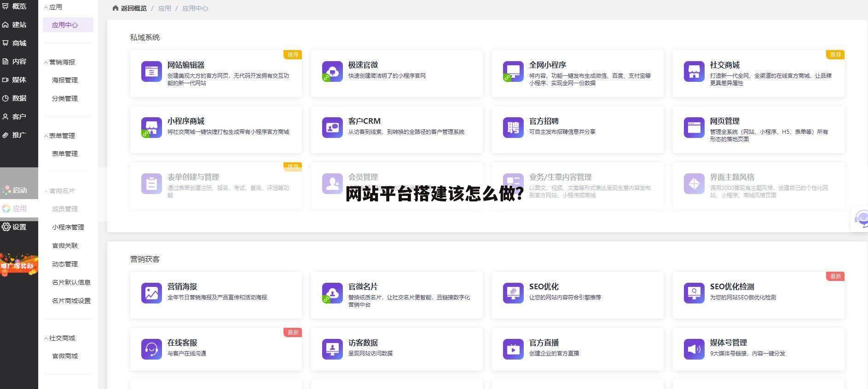Open 官微关联 in the side menu
This screenshot has height=389, width=868.
point(65,246)
